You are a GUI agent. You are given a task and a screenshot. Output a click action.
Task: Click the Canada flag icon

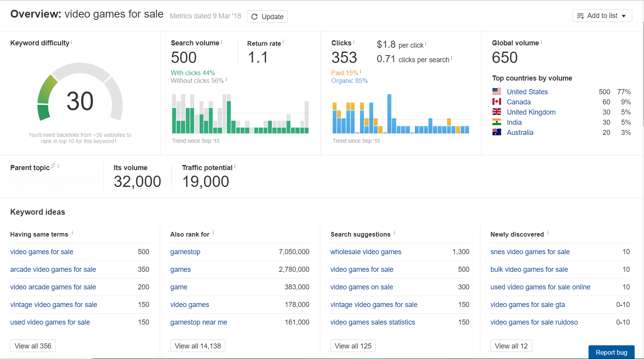[497, 102]
